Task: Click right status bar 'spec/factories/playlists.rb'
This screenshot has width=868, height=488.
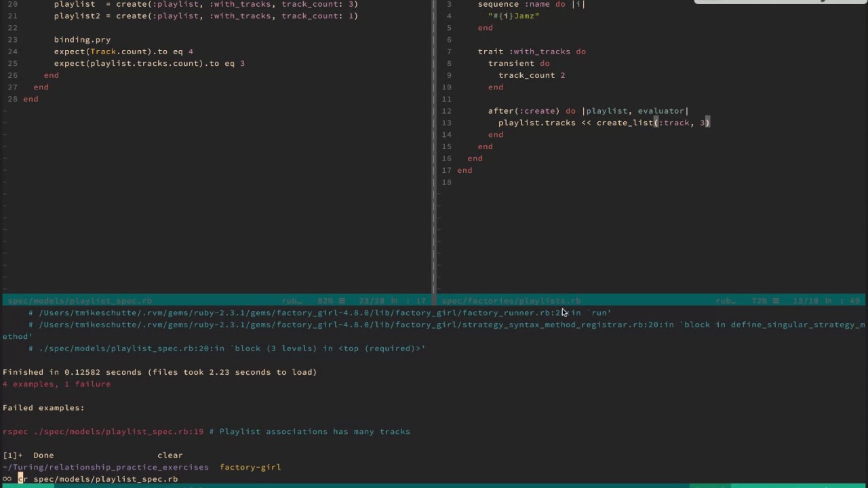Action: (511, 300)
